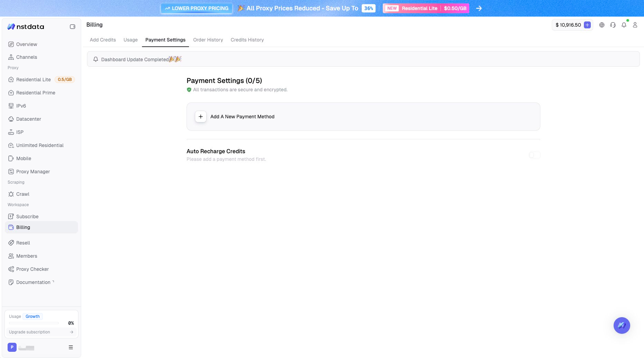Open Mobile proxy page
This screenshot has height=358, width=644.
click(x=41, y=158)
